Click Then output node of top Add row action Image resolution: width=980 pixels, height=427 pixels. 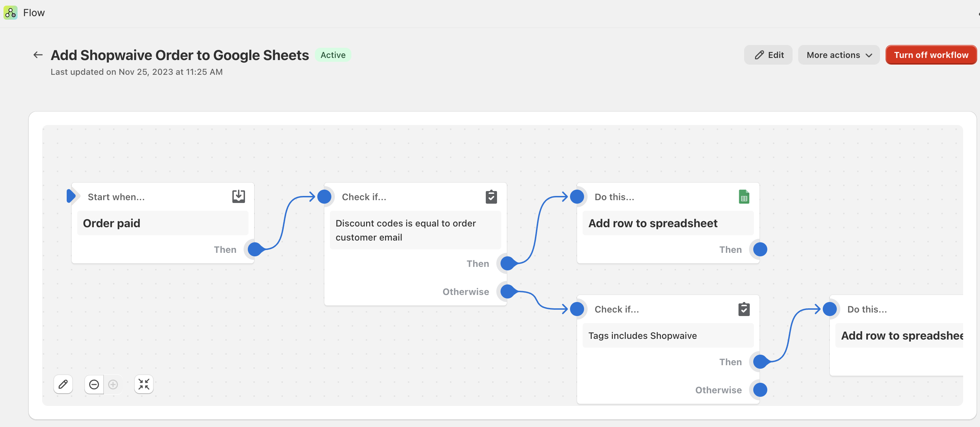coord(760,249)
